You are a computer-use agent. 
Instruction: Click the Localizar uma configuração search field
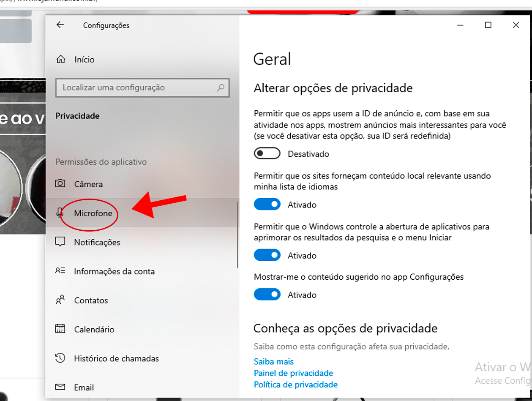[142, 88]
